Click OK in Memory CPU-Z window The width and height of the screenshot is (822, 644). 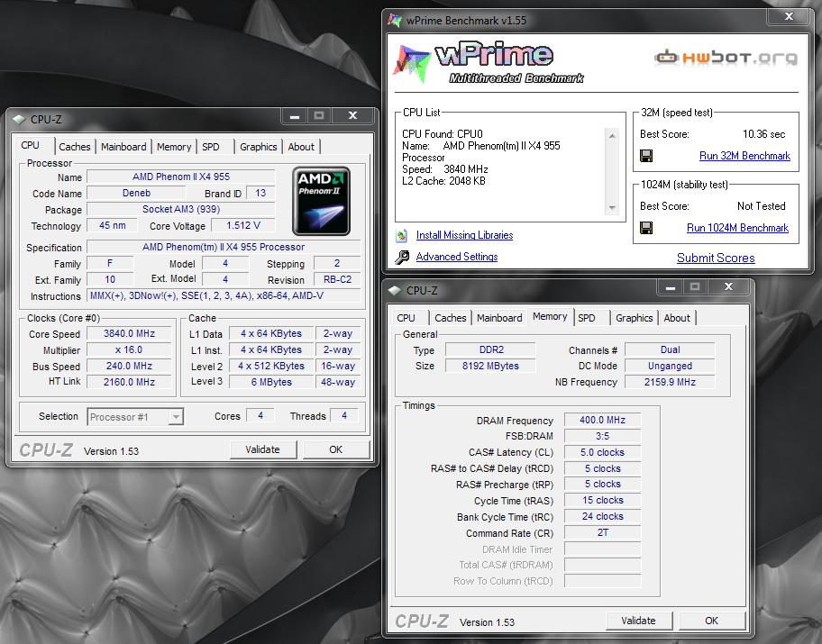pyautogui.click(x=711, y=621)
